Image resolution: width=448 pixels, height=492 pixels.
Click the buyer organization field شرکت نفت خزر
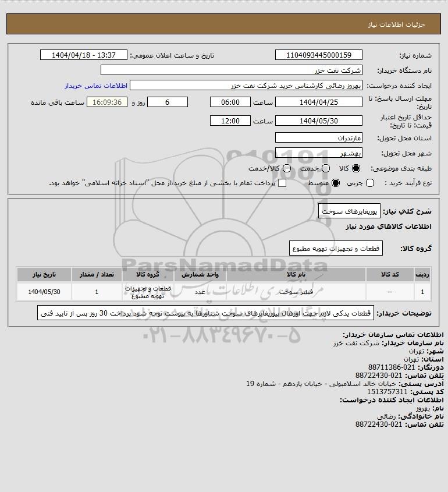[232, 70]
